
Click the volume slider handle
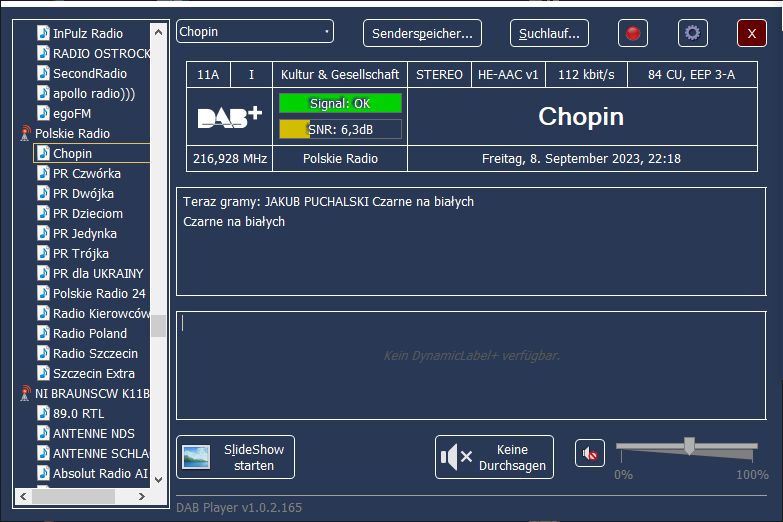(x=689, y=446)
